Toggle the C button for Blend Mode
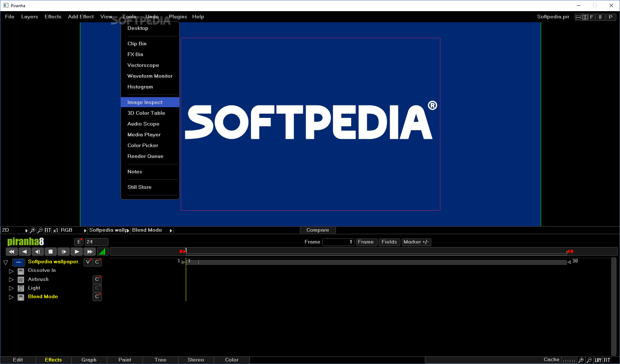 [97, 297]
